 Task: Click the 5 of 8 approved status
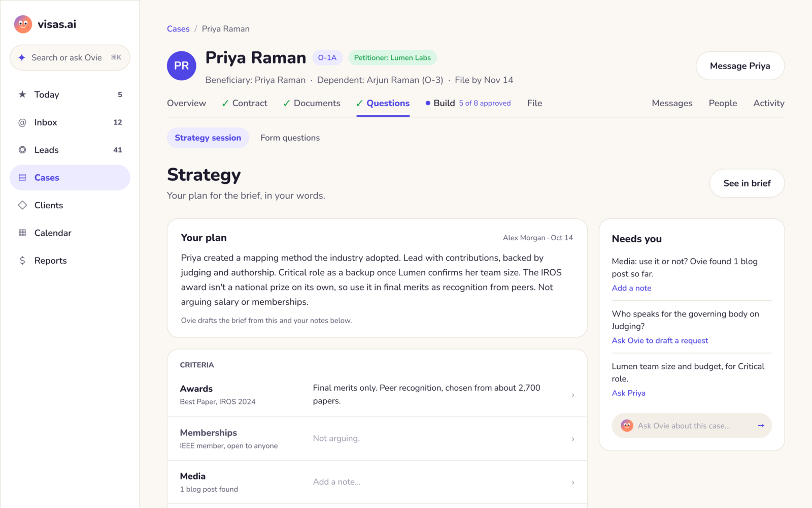click(x=485, y=103)
